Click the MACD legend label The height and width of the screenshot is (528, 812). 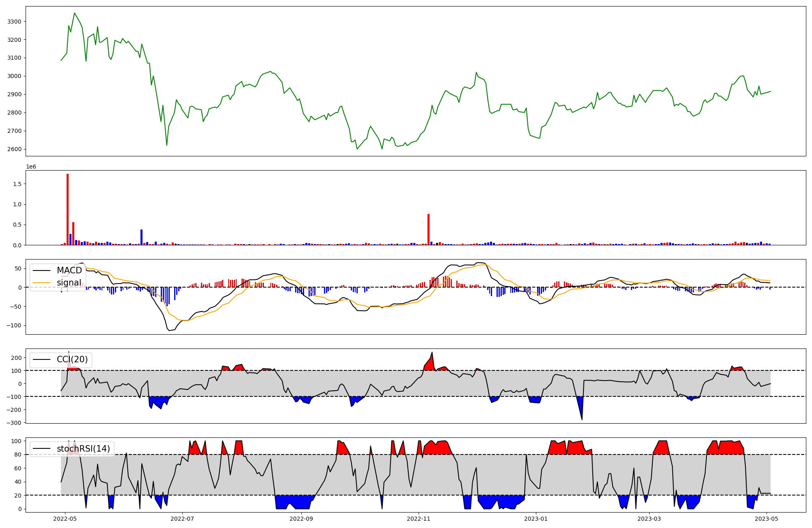point(69,270)
